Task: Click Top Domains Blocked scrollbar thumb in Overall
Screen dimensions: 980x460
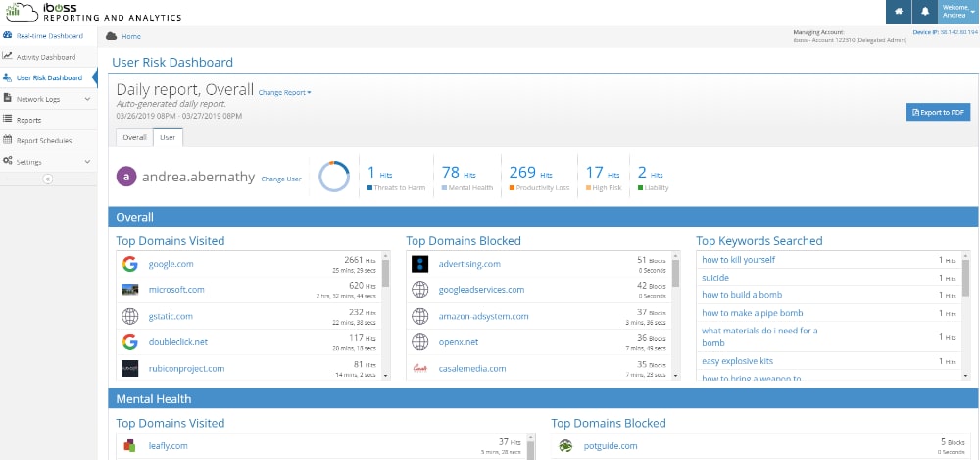Action: click(675, 274)
